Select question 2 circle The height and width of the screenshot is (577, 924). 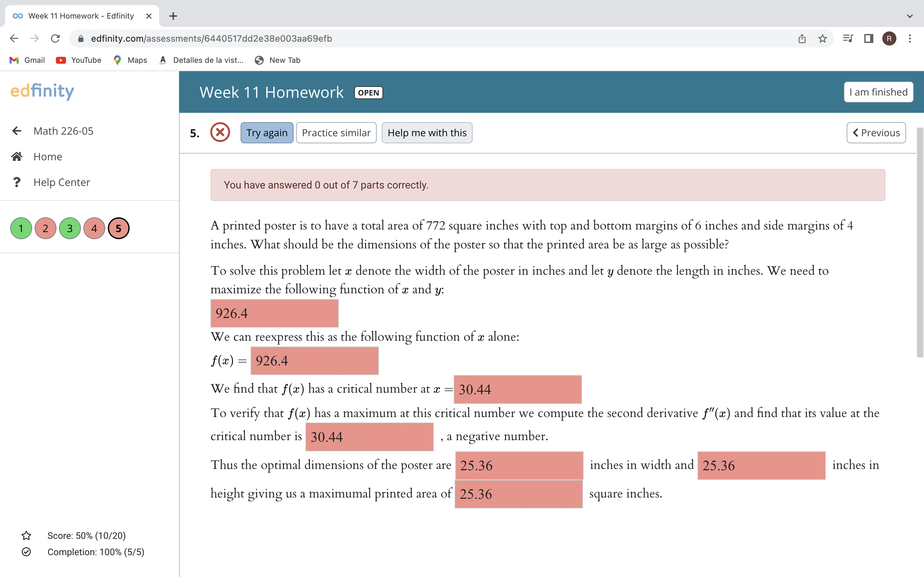(x=46, y=229)
